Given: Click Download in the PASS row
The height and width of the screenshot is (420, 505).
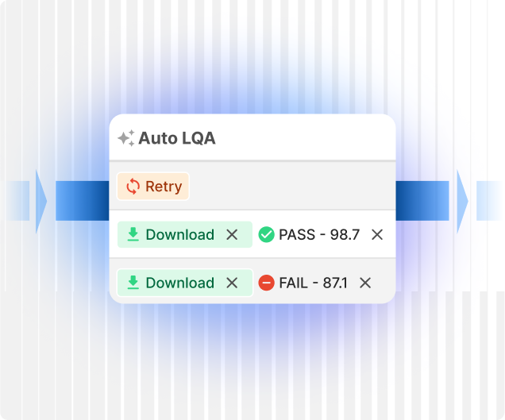Looking at the screenshot, I should (179, 234).
